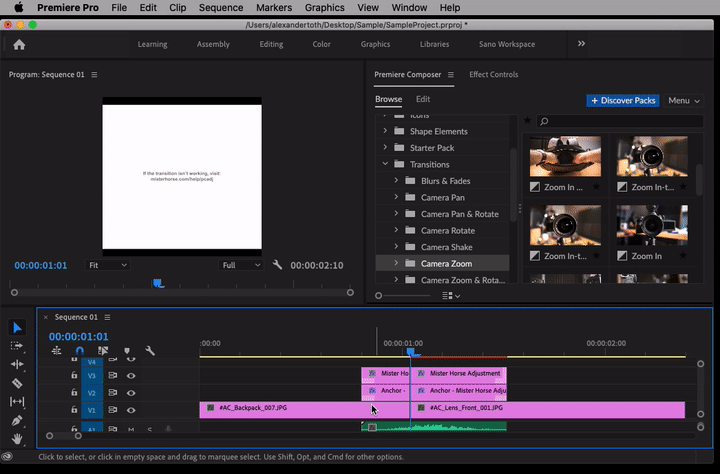Select the #AC_Backpack_007.JPG clip
The width and height of the screenshot is (720, 474).
(305, 410)
